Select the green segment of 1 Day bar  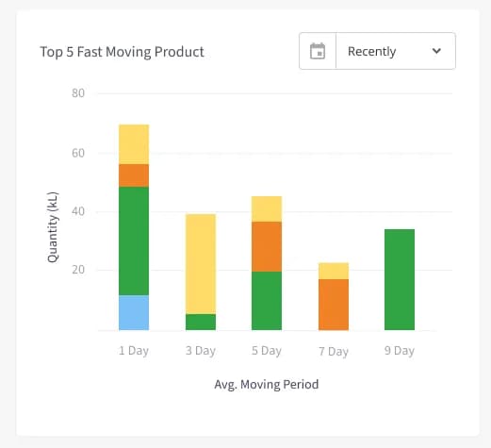(x=134, y=241)
